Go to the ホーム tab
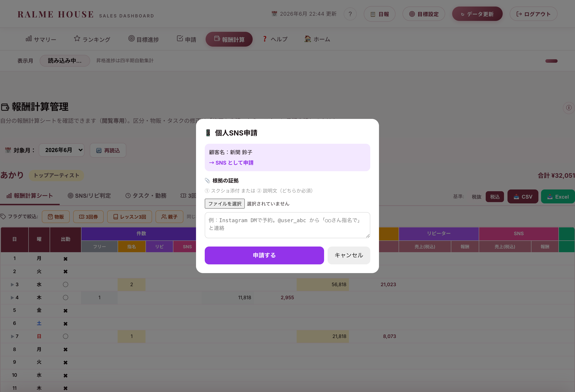 (317, 39)
